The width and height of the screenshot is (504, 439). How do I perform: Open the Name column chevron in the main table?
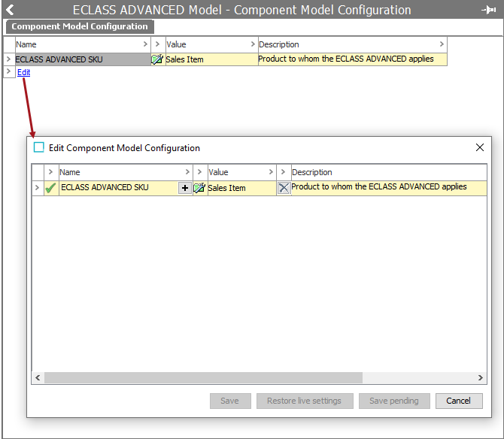tap(145, 44)
